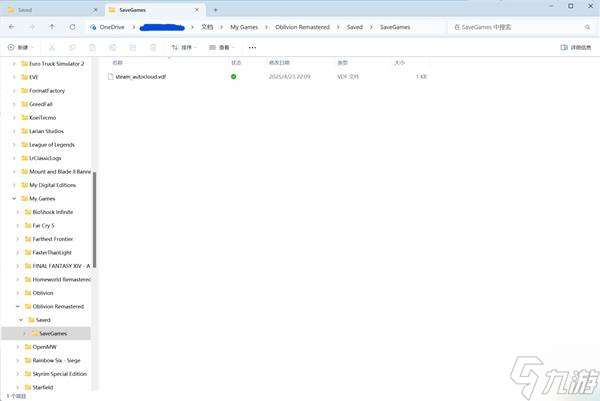Click the folder icon beside OpenMW
The height and width of the screenshot is (401, 600).
pos(28,347)
